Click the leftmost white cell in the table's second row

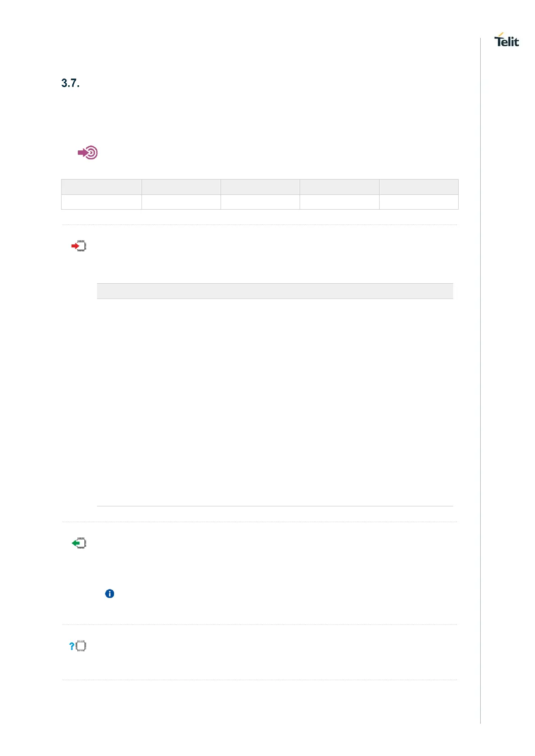102,202
